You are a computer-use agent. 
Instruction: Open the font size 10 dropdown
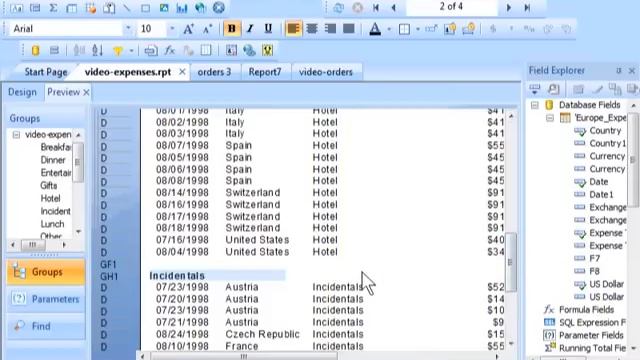(172, 29)
